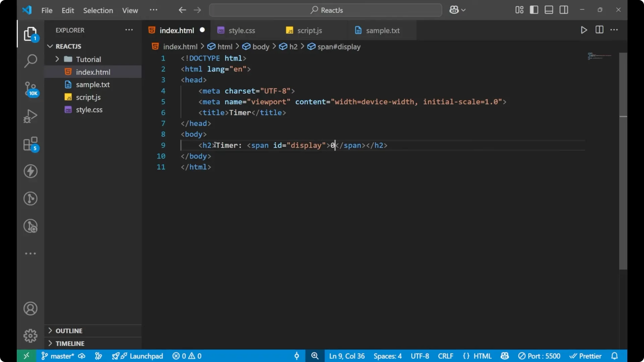Viewport: 644px width, 362px height.
Task: Open the Search view in the activity bar
Action: pyautogui.click(x=31, y=61)
